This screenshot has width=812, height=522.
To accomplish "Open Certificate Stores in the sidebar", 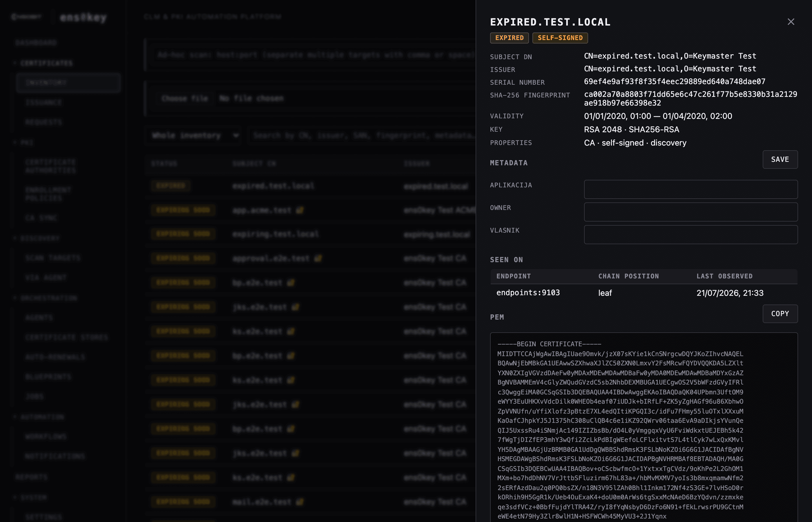I will pyautogui.click(x=67, y=337).
